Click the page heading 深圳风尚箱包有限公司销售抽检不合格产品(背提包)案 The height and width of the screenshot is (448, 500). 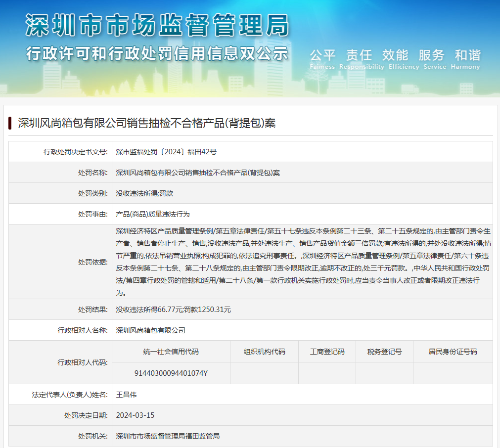point(147,123)
